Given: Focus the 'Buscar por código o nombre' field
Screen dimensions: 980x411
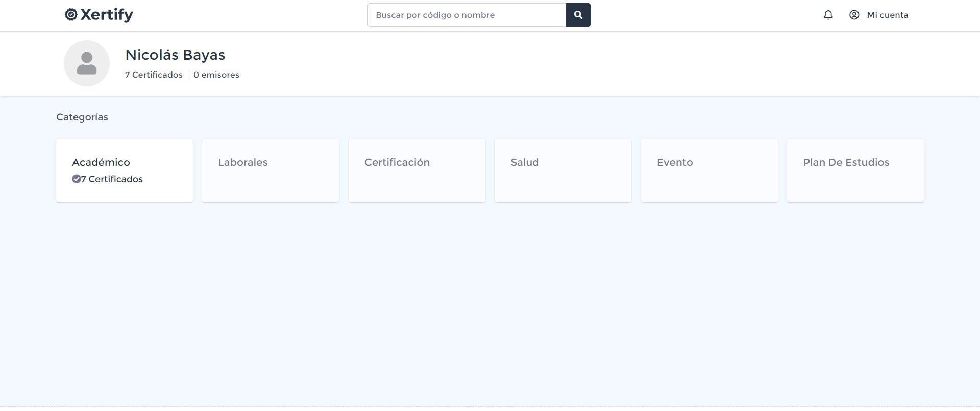Looking at the screenshot, I should pyautogui.click(x=467, y=15).
